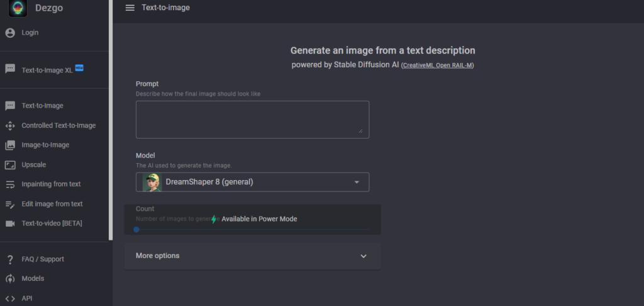Click the API code brackets icon

[10, 298]
